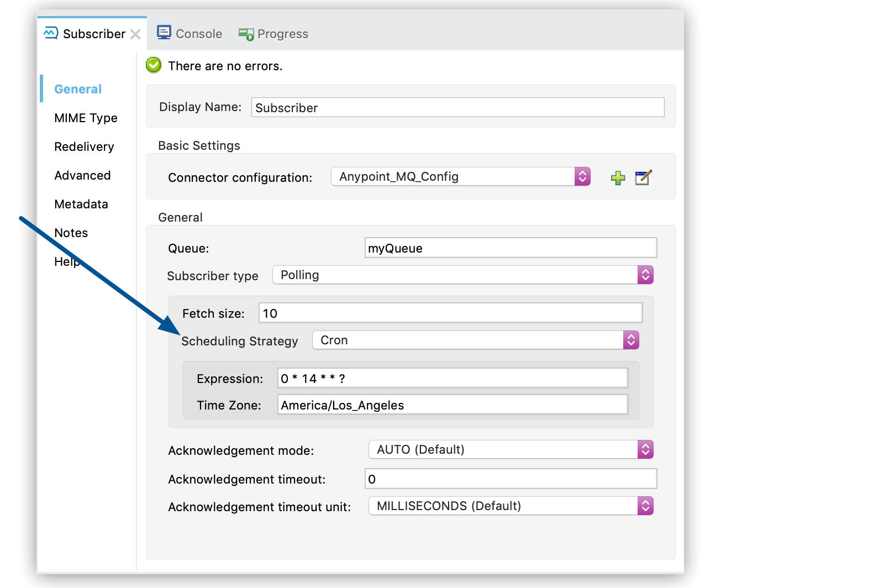Click the edit configuration pencil icon
The image size is (884, 588).
[x=643, y=177]
